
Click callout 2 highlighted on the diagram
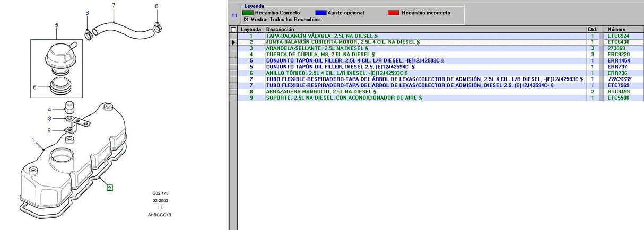coord(110,188)
